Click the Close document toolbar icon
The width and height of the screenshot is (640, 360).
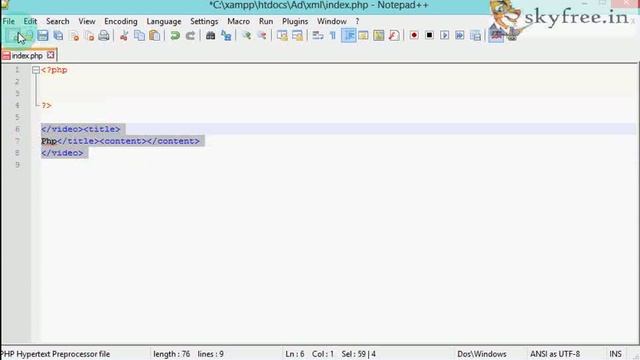coord(75,36)
